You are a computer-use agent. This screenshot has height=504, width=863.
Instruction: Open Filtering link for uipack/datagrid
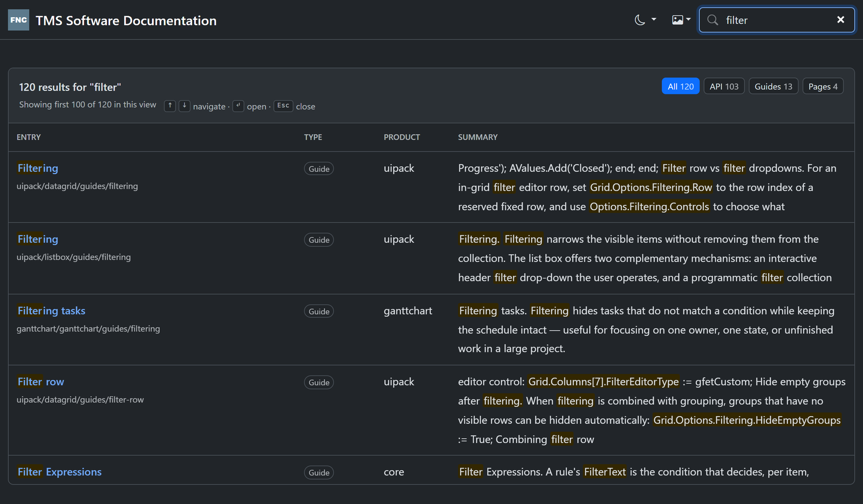38,168
